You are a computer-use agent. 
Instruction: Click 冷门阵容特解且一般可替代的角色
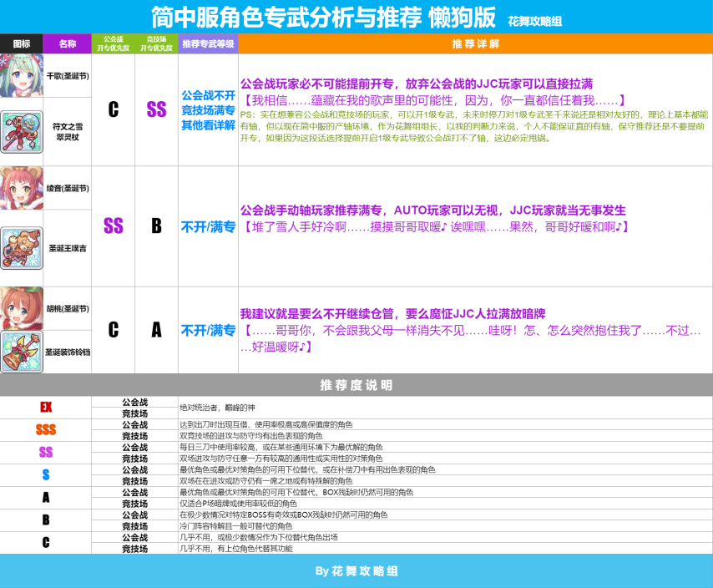point(236,526)
